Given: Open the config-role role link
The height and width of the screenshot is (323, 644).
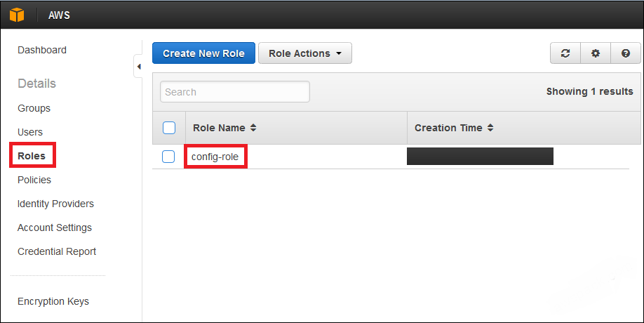Looking at the screenshot, I should pos(215,157).
